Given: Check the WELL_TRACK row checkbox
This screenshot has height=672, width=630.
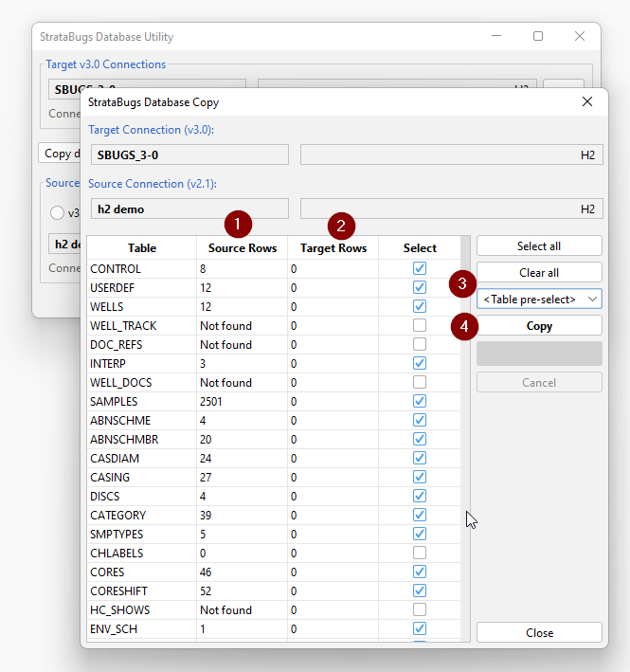Looking at the screenshot, I should [x=420, y=325].
